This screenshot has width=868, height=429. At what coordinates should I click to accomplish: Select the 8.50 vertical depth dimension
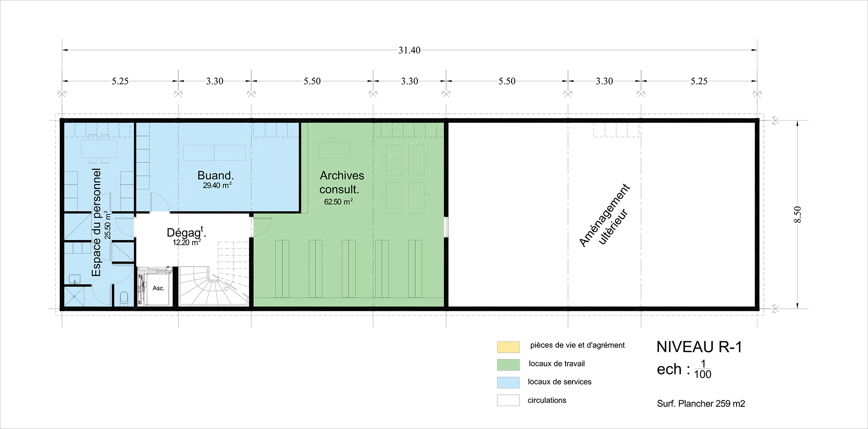point(798,214)
